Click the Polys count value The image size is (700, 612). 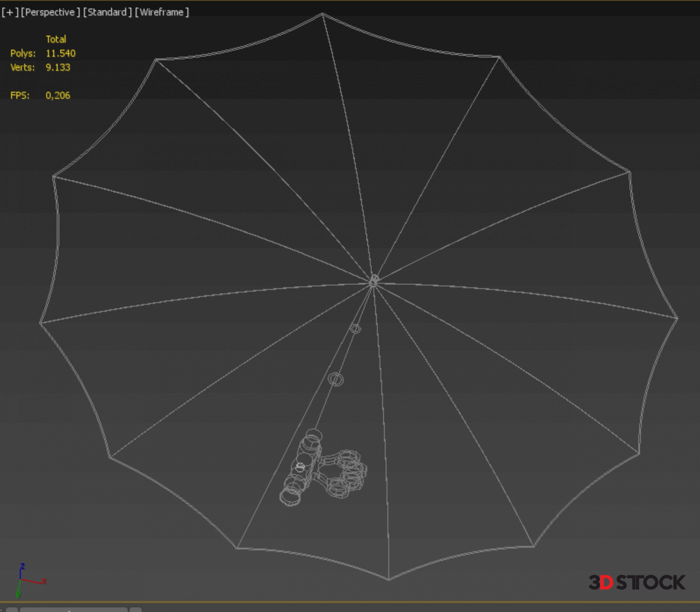[x=61, y=54]
